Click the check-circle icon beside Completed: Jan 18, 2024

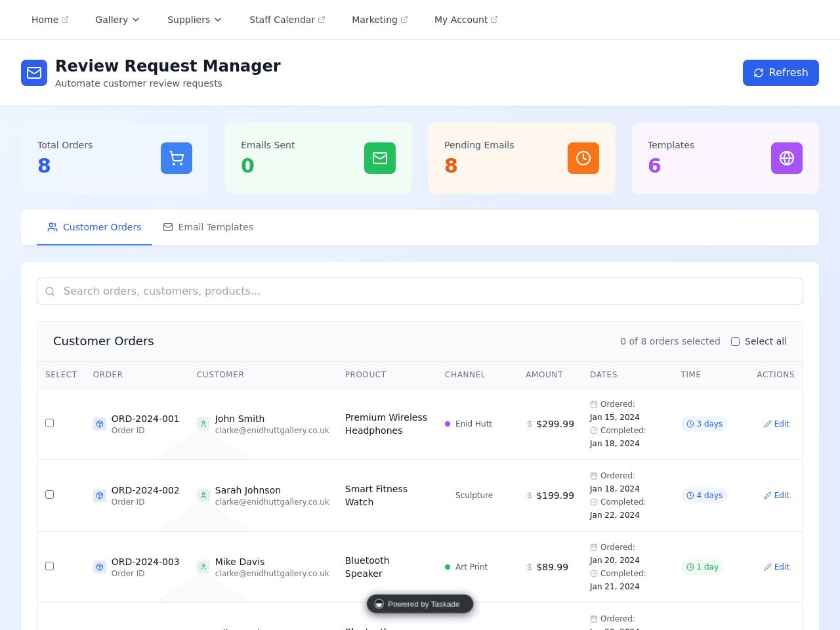tap(594, 430)
